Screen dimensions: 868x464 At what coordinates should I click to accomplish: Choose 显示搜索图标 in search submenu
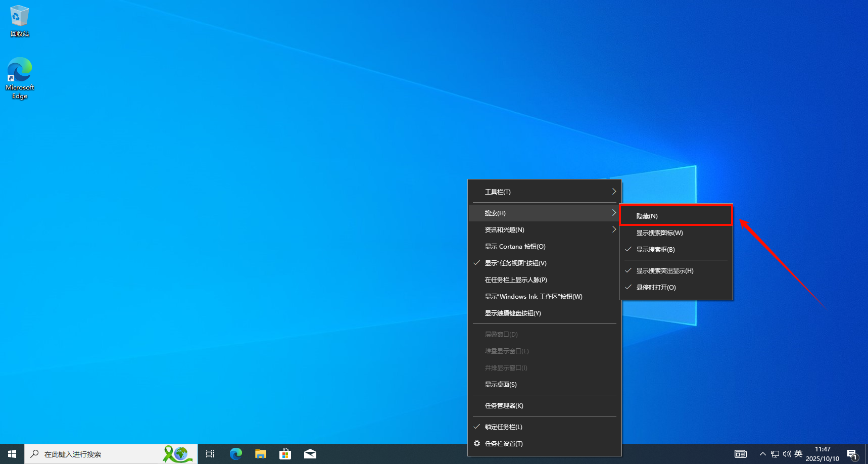click(x=659, y=233)
